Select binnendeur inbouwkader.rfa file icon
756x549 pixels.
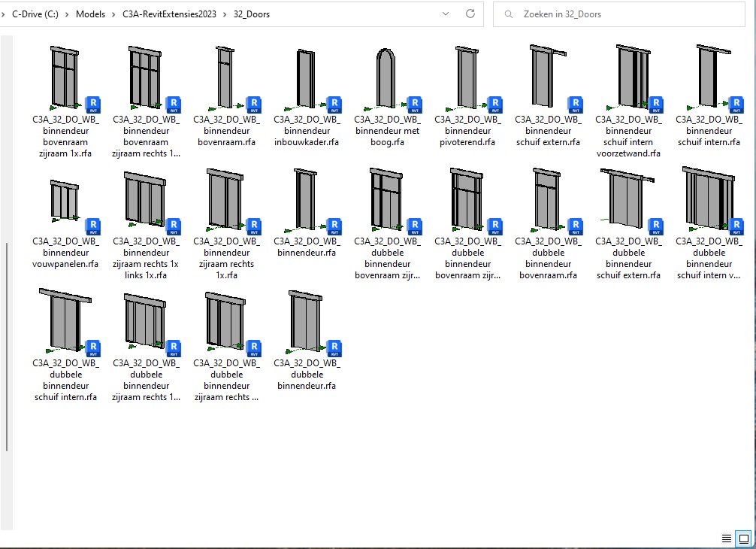coord(307,78)
